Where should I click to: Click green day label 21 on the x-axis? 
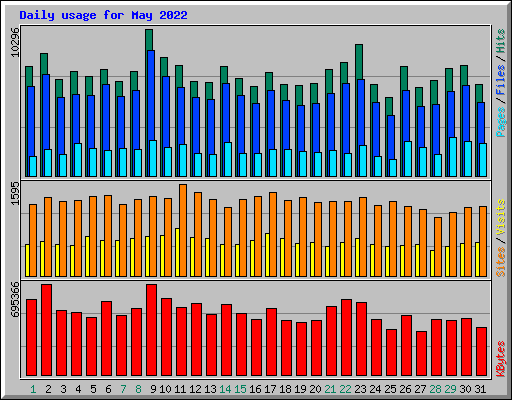coord(330,389)
